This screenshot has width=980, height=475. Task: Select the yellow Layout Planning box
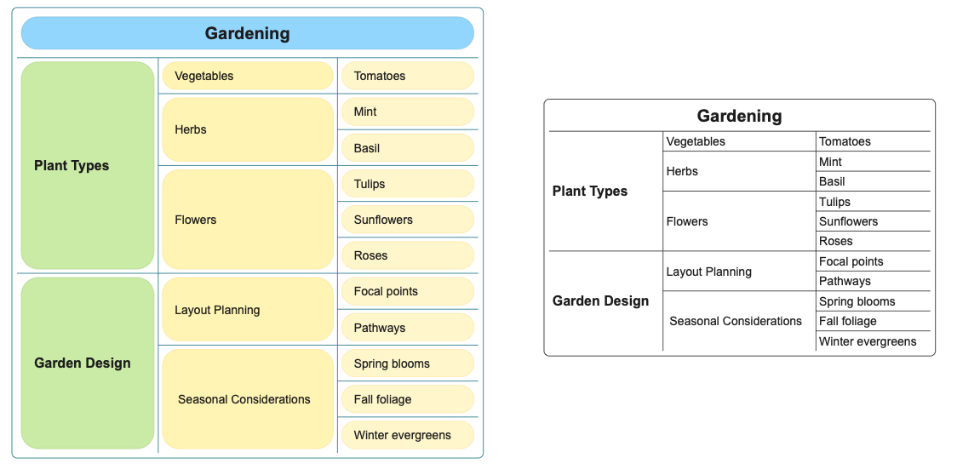click(x=248, y=309)
